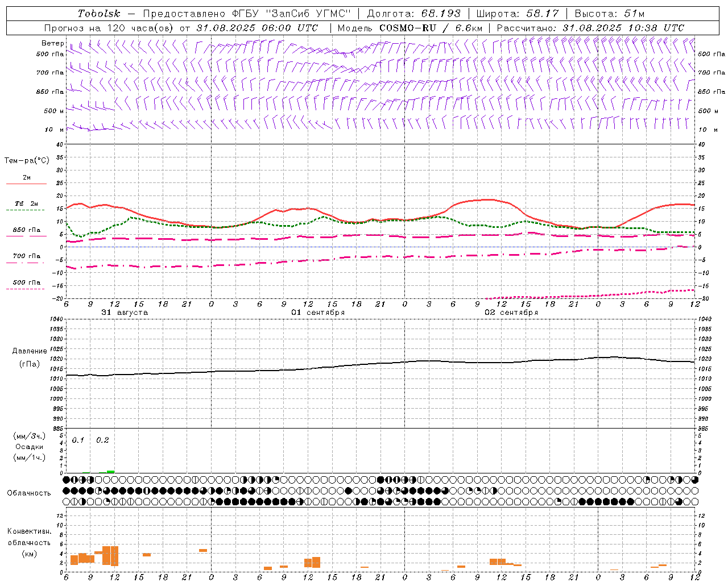Click the Широта: 58.17 value
Screen dimensions: 728x582
point(518,14)
